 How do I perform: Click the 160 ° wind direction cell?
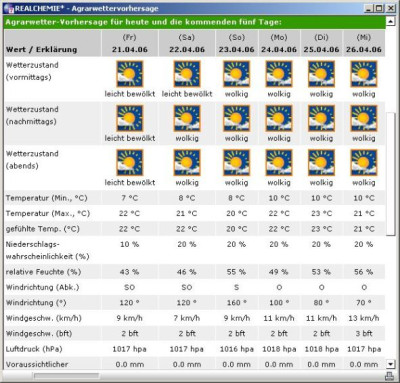[236, 303]
